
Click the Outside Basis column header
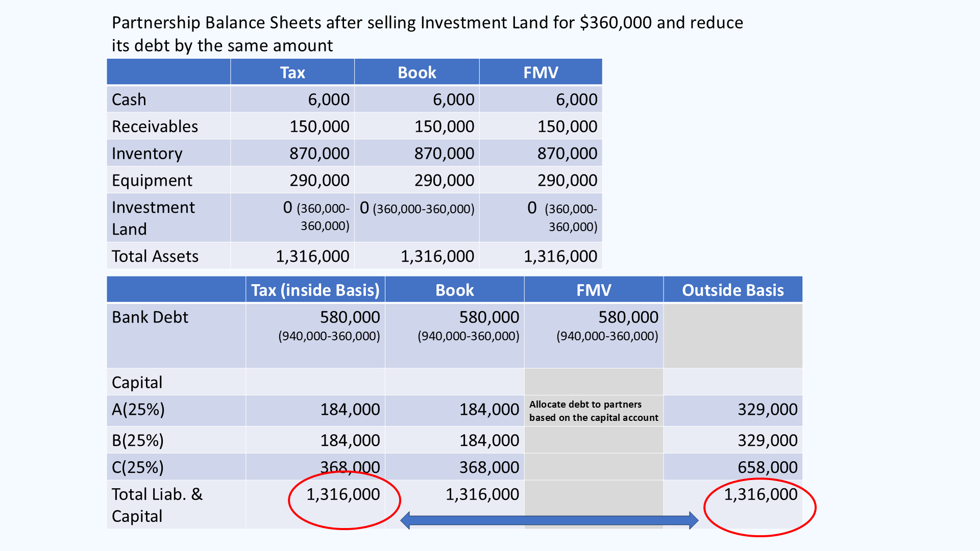(732, 290)
